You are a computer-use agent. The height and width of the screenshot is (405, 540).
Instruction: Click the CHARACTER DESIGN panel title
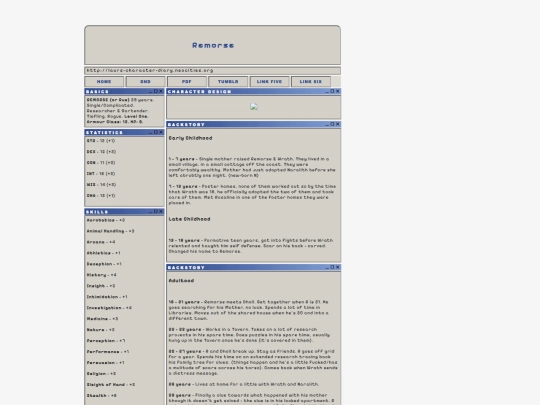(x=199, y=92)
